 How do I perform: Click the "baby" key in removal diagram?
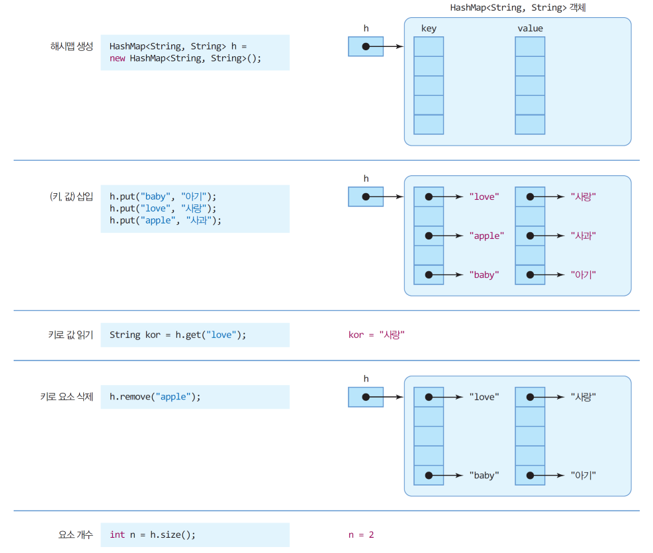(484, 475)
